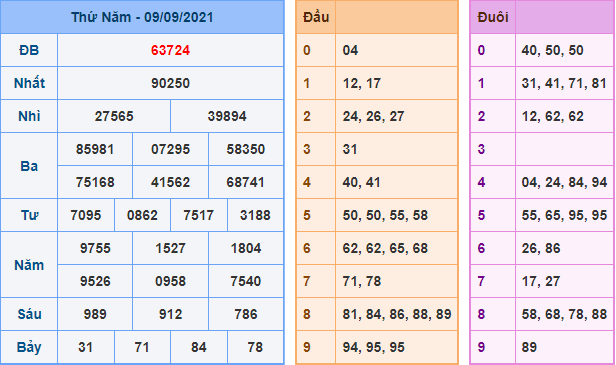
Task: Click third prize number 41562
Action: [170, 182]
